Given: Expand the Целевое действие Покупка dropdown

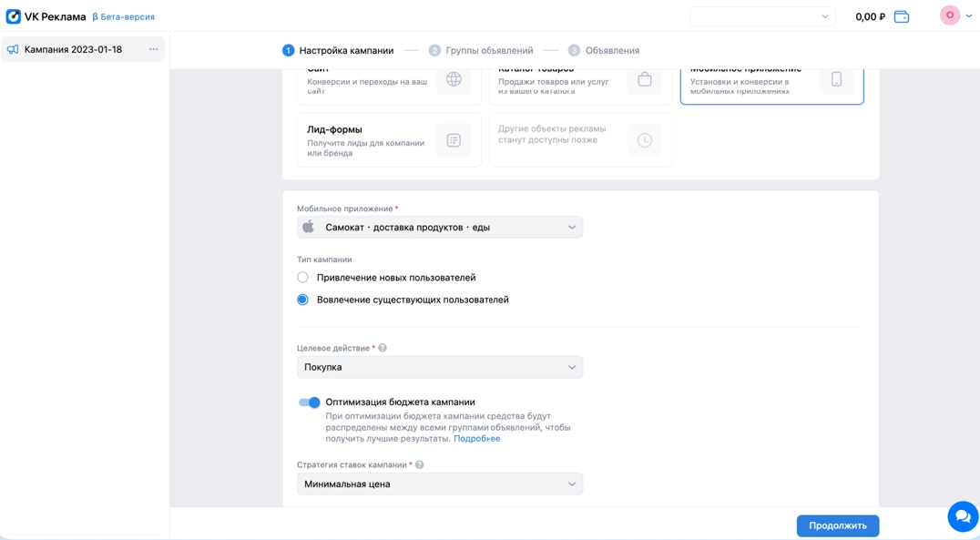Looking at the screenshot, I should (440, 367).
